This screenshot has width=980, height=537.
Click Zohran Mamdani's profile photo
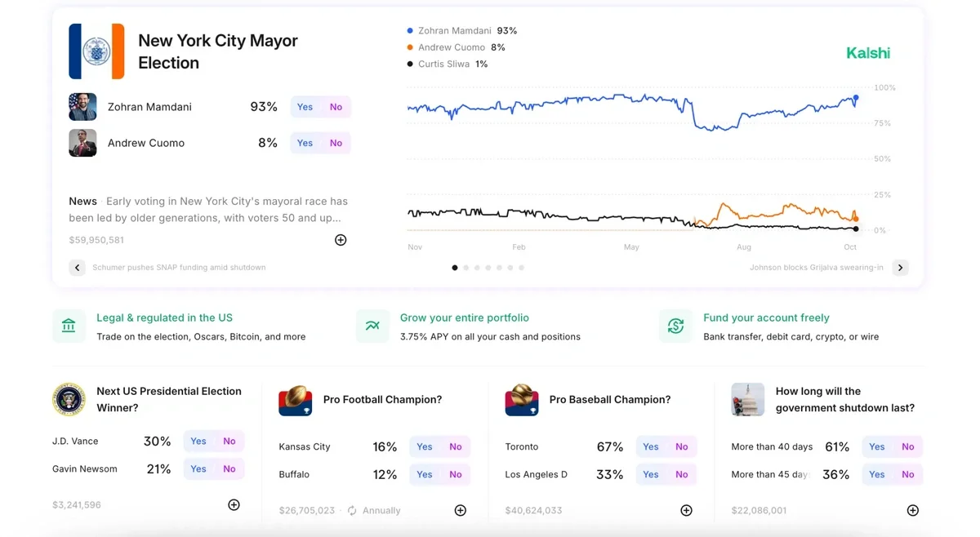(x=82, y=107)
